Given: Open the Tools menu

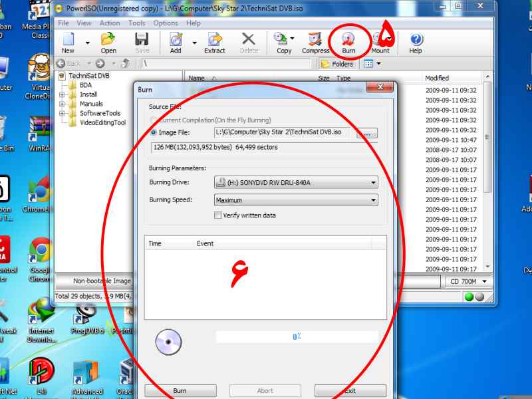Looking at the screenshot, I should pyautogui.click(x=137, y=23).
